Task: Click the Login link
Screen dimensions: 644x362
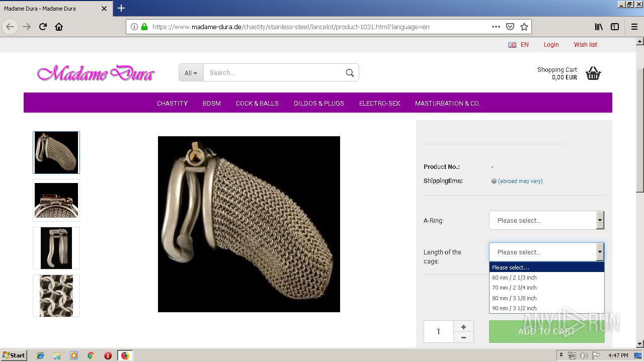Action: (551, 45)
